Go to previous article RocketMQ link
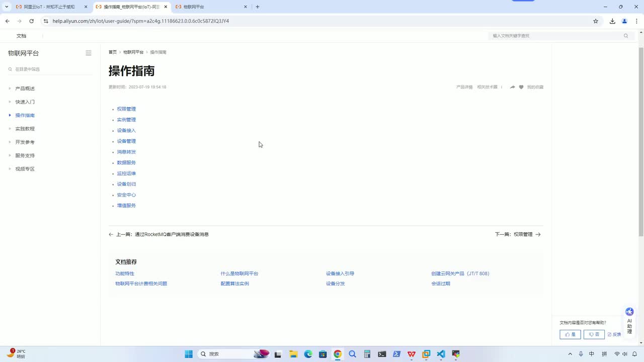644x362 pixels. point(159,234)
